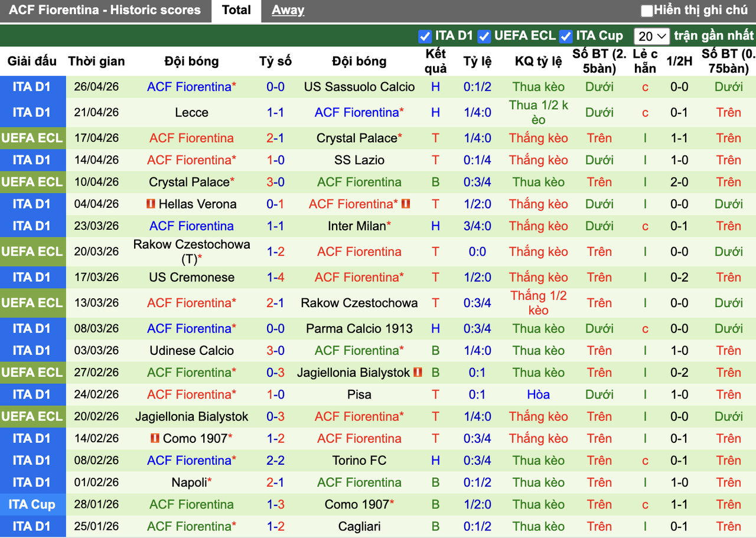
Task: Open the 2-2 score of the Torino FC match
Action: pos(275,461)
